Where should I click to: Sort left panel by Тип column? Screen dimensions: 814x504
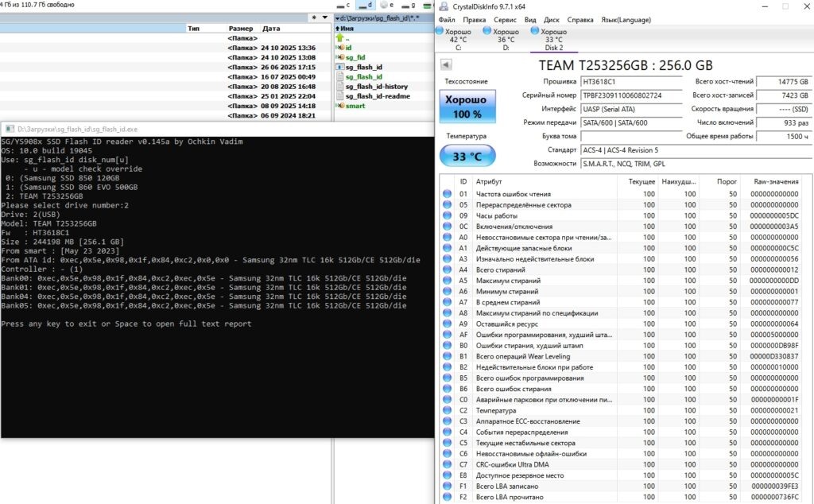[194, 28]
